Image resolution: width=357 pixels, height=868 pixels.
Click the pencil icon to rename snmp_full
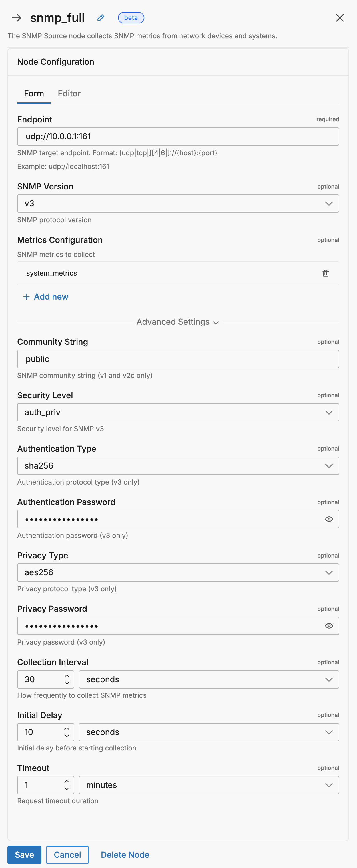click(x=101, y=18)
